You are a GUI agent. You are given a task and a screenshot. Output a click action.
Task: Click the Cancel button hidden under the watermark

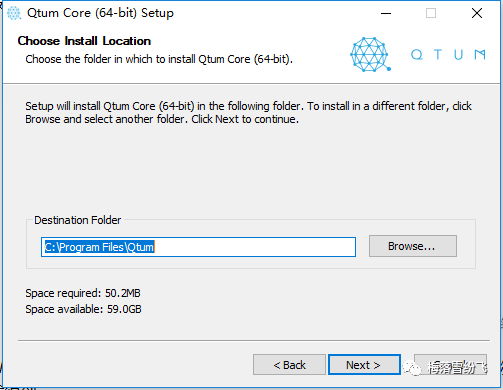[x=450, y=365]
